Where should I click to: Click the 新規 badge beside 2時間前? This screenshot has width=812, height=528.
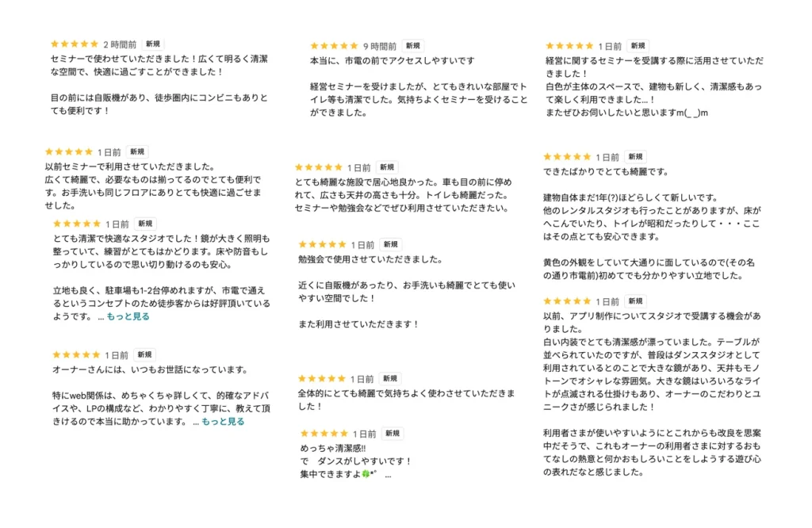pos(153,44)
